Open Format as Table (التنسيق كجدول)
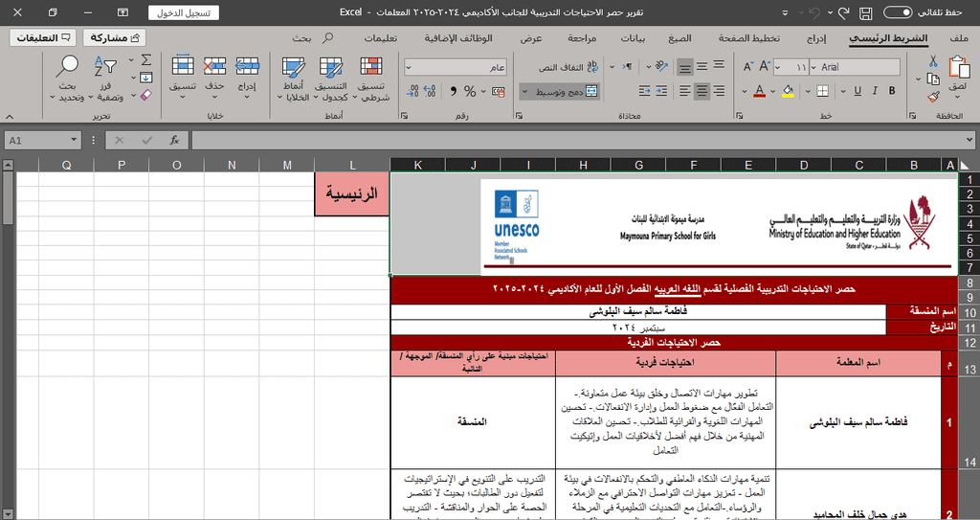 [330, 79]
